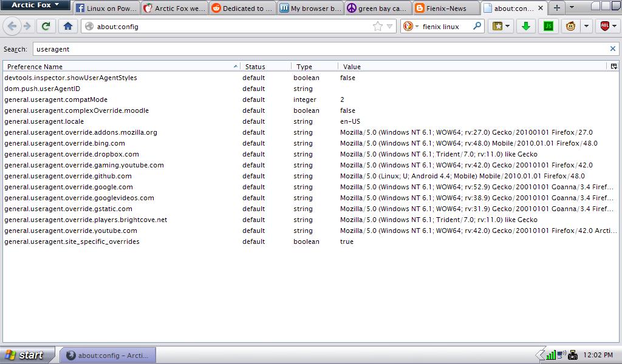Open the URL history dropdown arrow

(x=389, y=27)
